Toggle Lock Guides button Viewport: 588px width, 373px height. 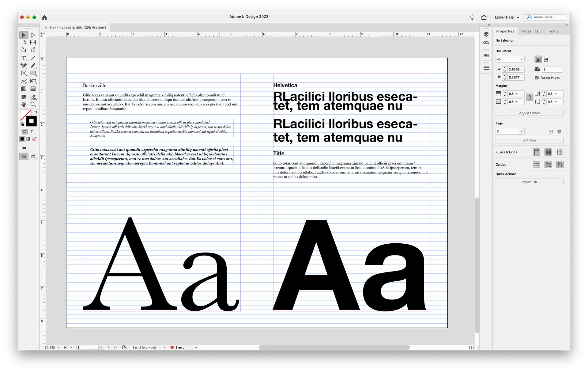click(x=548, y=165)
